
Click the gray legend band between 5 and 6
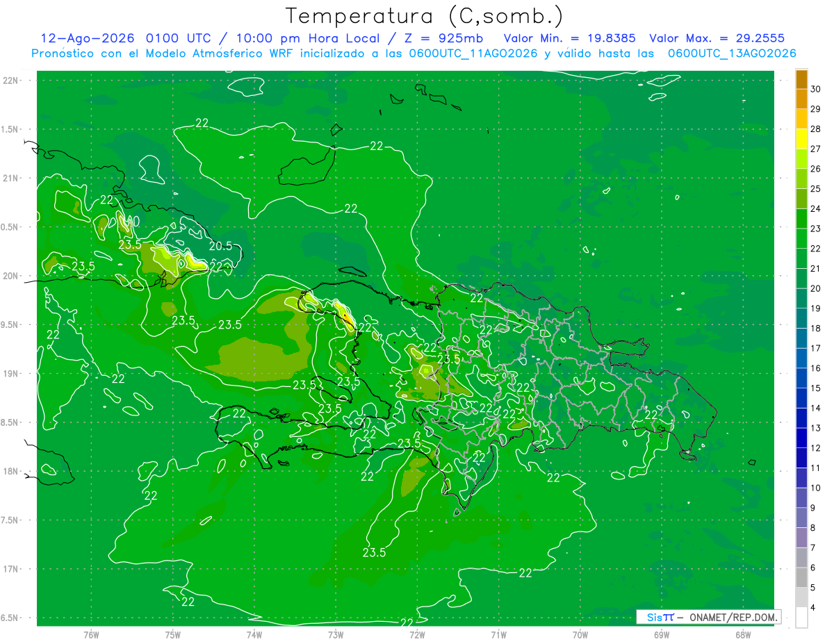pos(801,577)
